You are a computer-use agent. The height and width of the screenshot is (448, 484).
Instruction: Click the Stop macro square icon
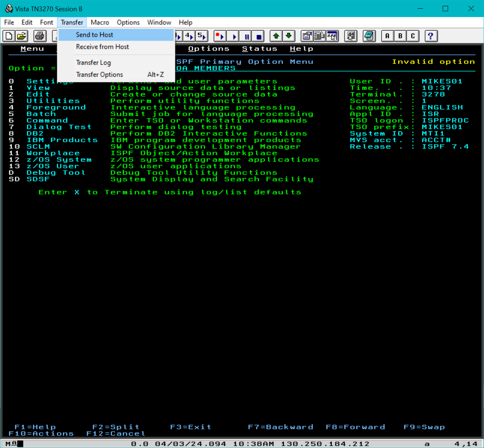click(x=259, y=36)
